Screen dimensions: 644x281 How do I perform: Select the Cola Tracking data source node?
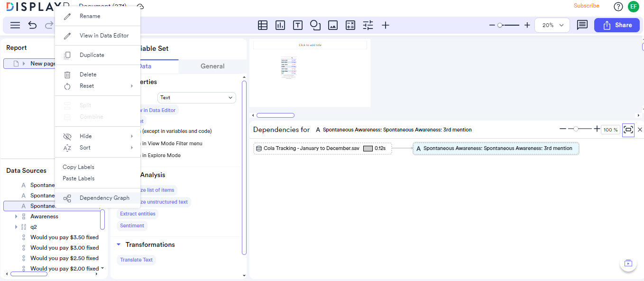[322, 148]
